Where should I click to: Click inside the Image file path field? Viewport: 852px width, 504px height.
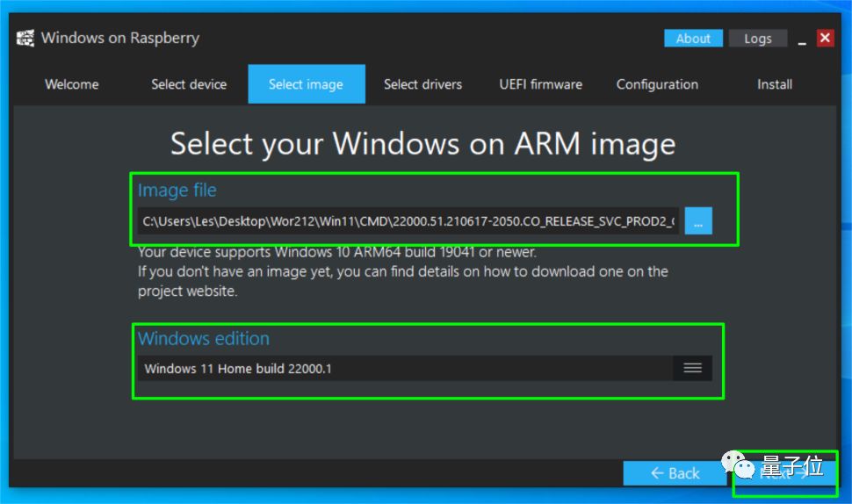408,221
